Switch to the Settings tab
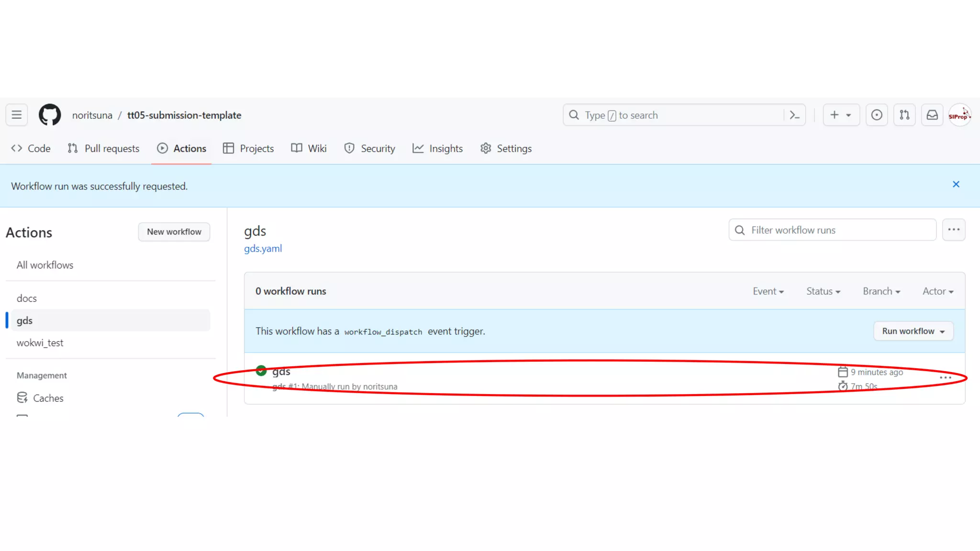980x551 pixels. pyautogui.click(x=506, y=149)
